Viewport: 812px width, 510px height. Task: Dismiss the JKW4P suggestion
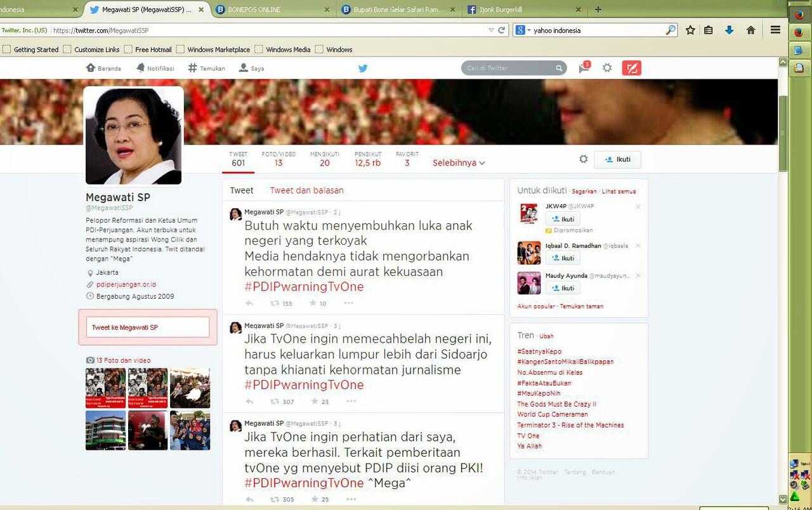pyautogui.click(x=638, y=207)
